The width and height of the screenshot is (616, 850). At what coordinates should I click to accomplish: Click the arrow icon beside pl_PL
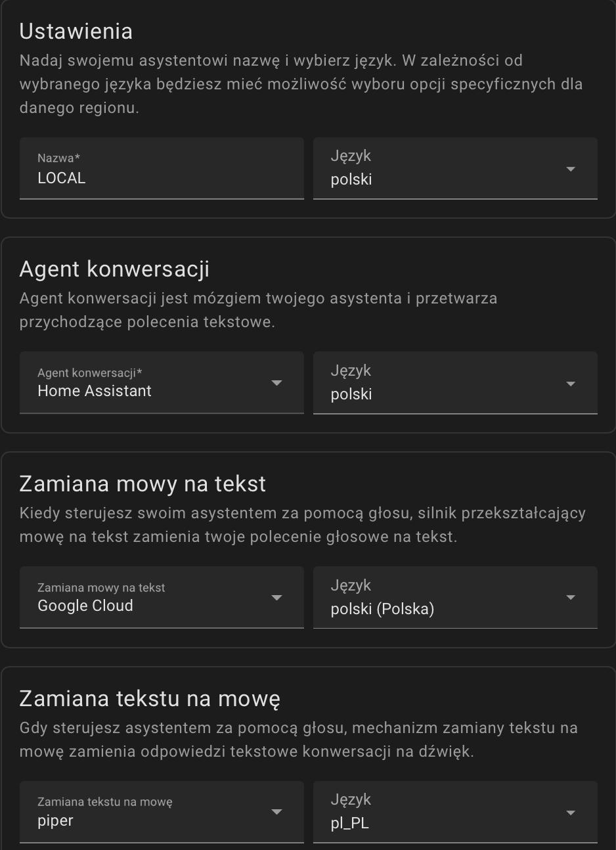(x=570, y=813)
